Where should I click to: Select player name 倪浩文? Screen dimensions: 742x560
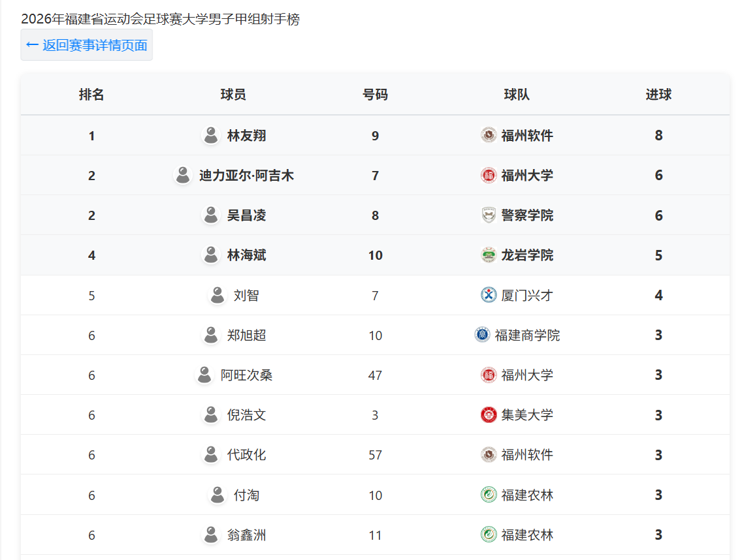246,415
